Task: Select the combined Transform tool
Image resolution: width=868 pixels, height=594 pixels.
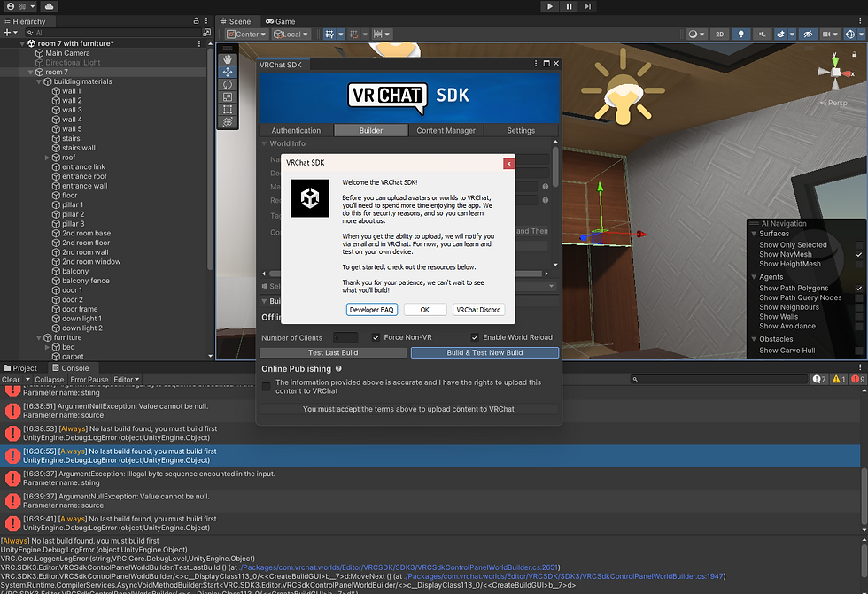Action: tap(228, 121)
